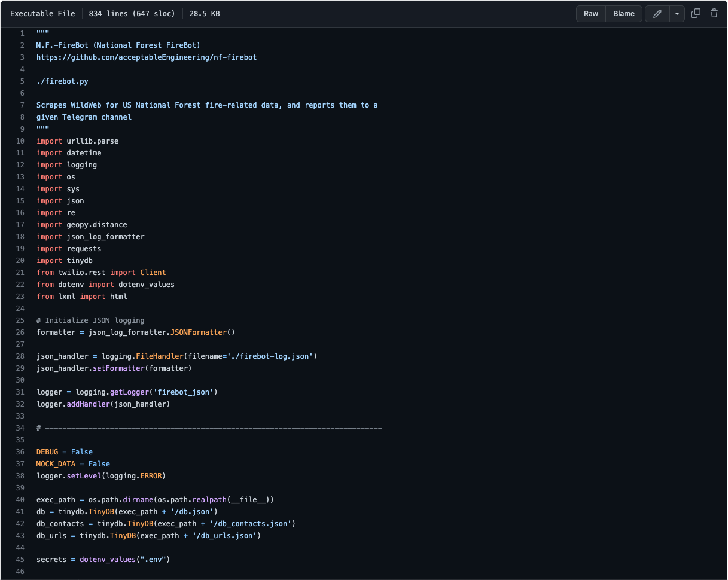The width and height of the screenshot is (728, 580).
Task: Click the '# Initialize JSON logging' comment
Action: (90, 320)
